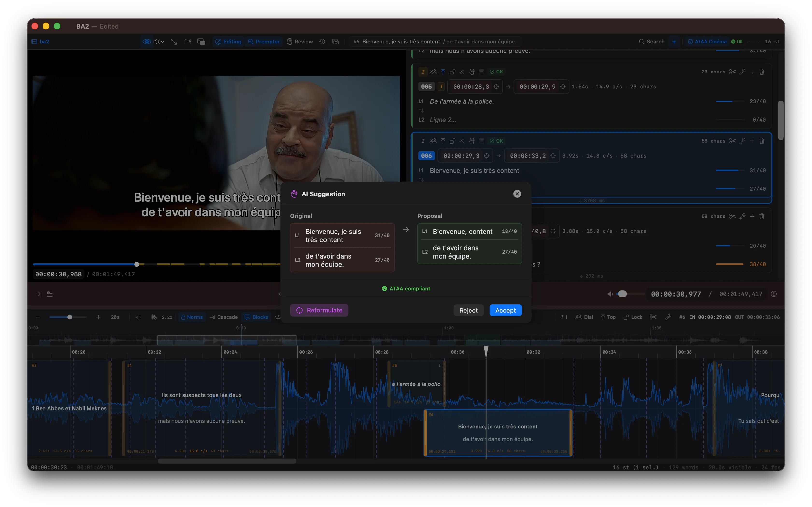
Task: Toggle Cascade mode in timeline toolbar
Action: 223,317
